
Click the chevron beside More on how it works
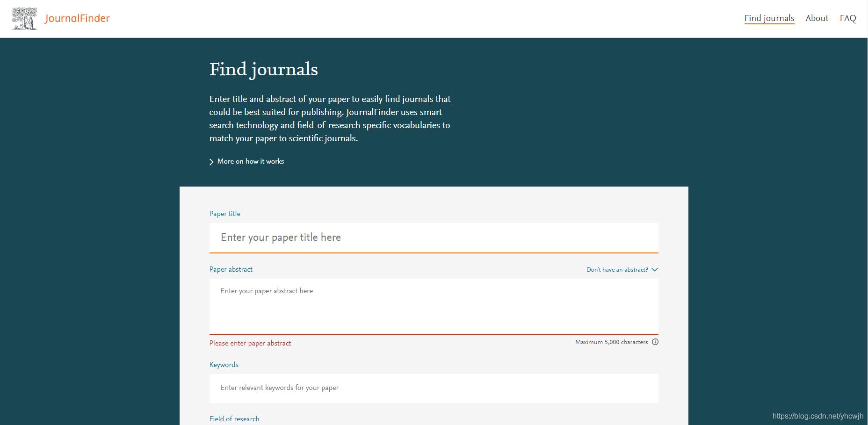coord(211,162)
